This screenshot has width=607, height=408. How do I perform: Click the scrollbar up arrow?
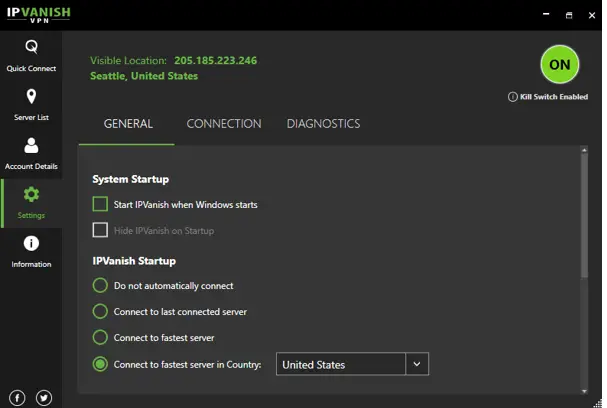(584, 150)
